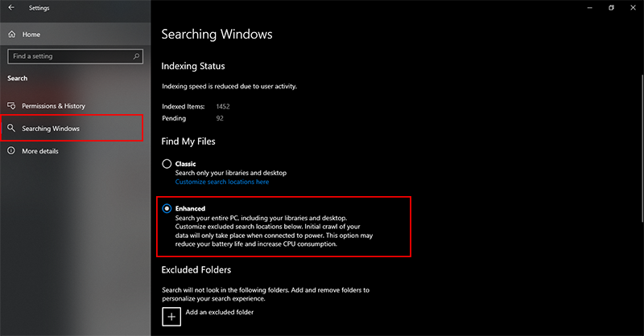Open Searching Windows sidebar item
Viewport: 644px width, 336px height.
coord(72,129)
